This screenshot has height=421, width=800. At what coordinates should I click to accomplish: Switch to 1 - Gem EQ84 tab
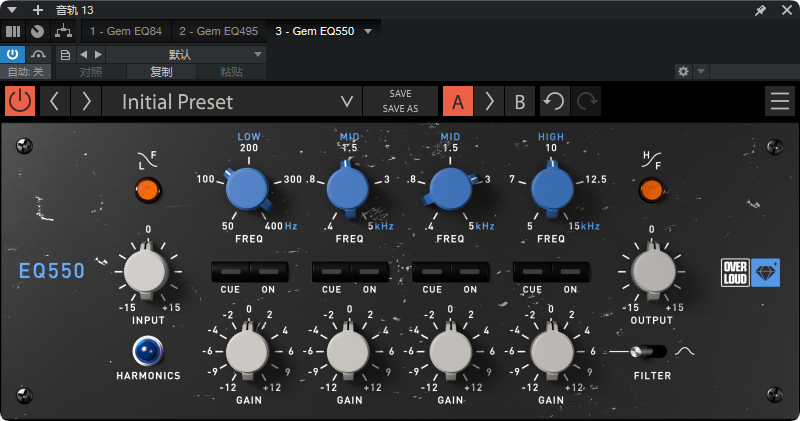[x=126, y=31]
